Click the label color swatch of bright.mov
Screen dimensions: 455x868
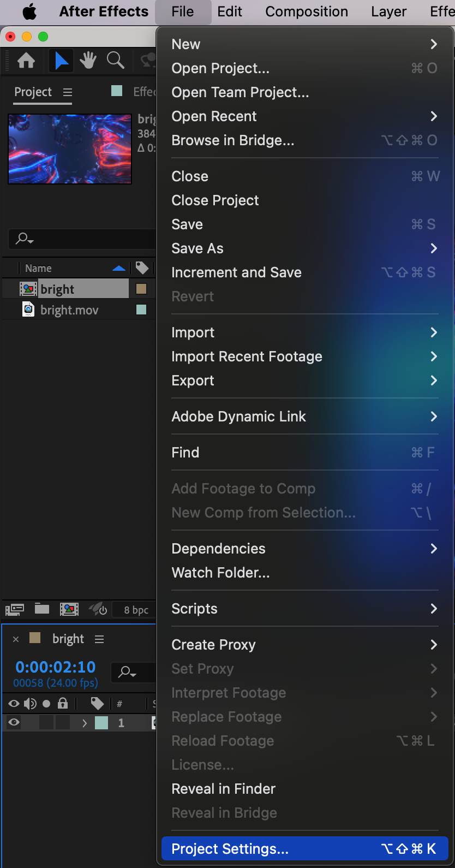[141, 310]
